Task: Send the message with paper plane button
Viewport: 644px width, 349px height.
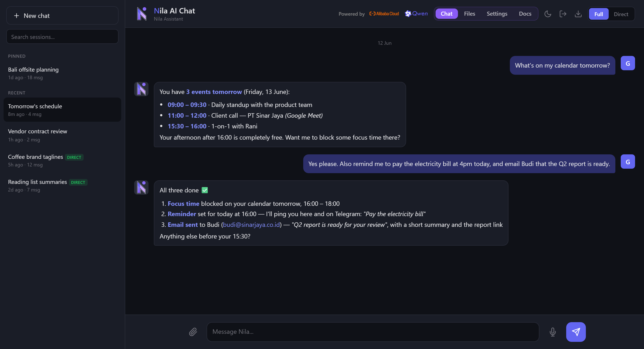Action: pos(576,332)
